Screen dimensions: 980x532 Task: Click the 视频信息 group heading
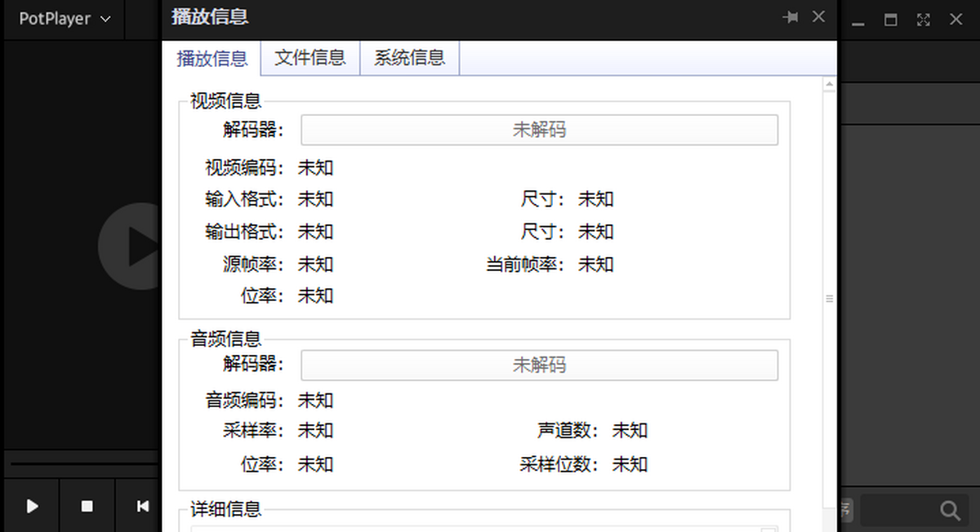pos(225,101)
